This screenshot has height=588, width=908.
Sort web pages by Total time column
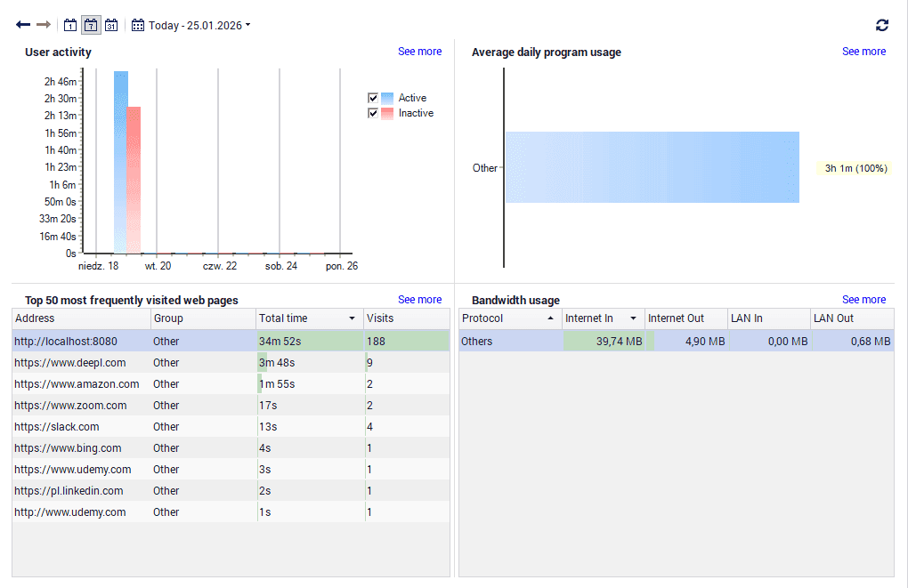[x=307, y=318]
